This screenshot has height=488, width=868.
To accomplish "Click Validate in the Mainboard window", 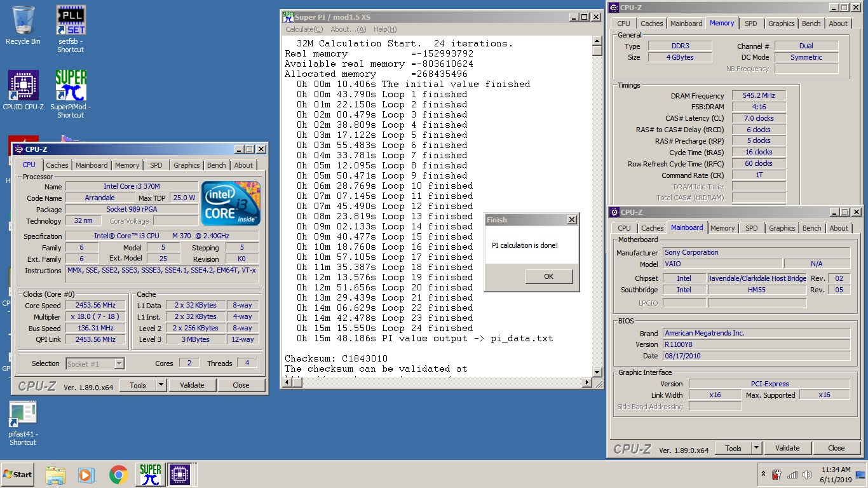I will point(787,448).
